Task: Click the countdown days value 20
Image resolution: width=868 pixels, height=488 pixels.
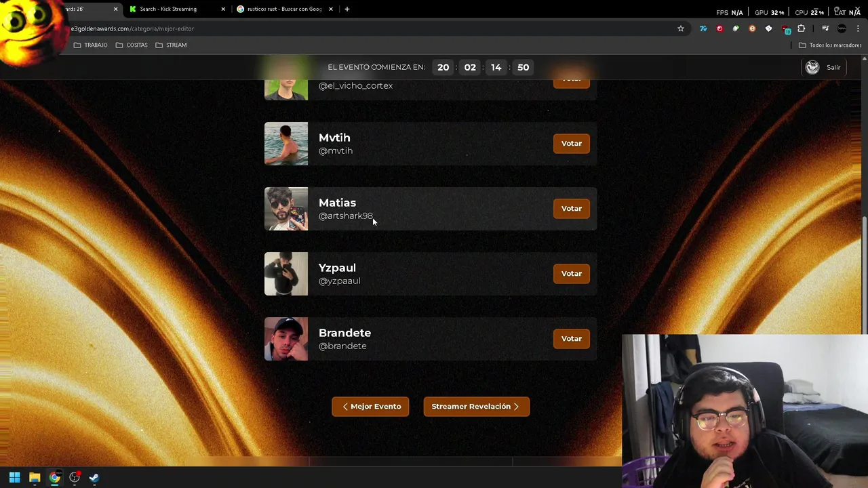Action: 443,67
